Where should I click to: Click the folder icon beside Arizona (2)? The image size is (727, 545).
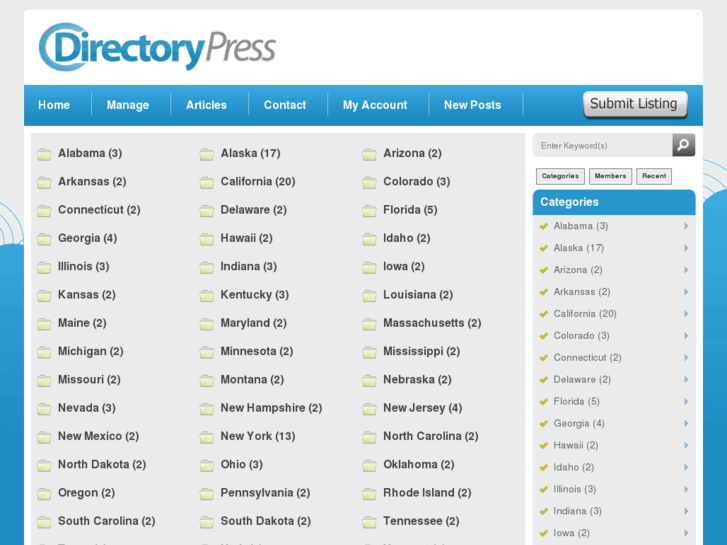370,154
